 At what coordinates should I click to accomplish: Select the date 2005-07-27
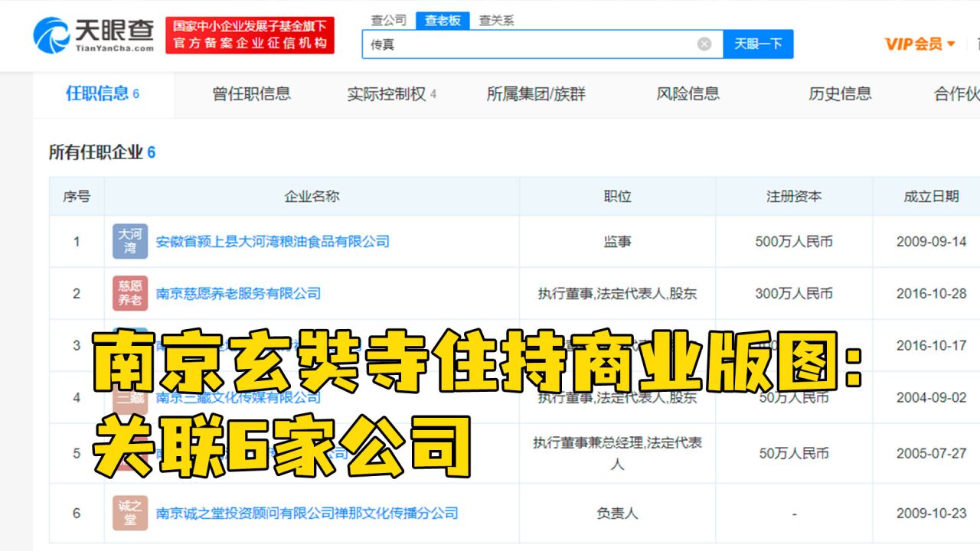(932, 453)
